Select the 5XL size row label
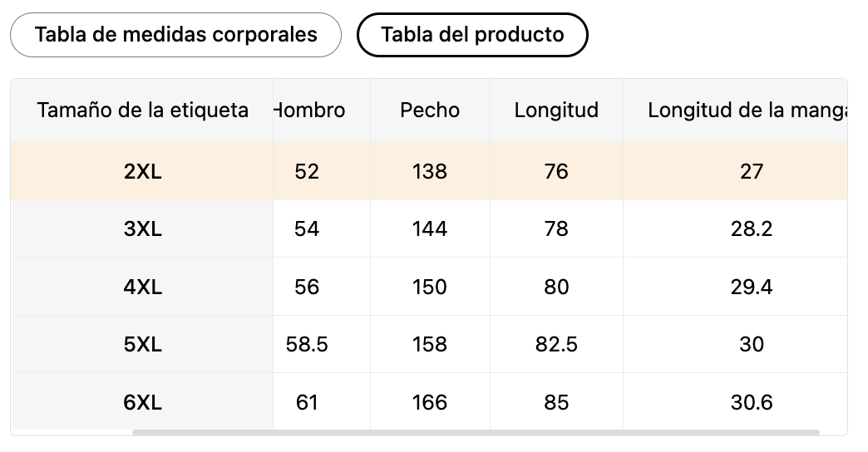 [142, 345]
